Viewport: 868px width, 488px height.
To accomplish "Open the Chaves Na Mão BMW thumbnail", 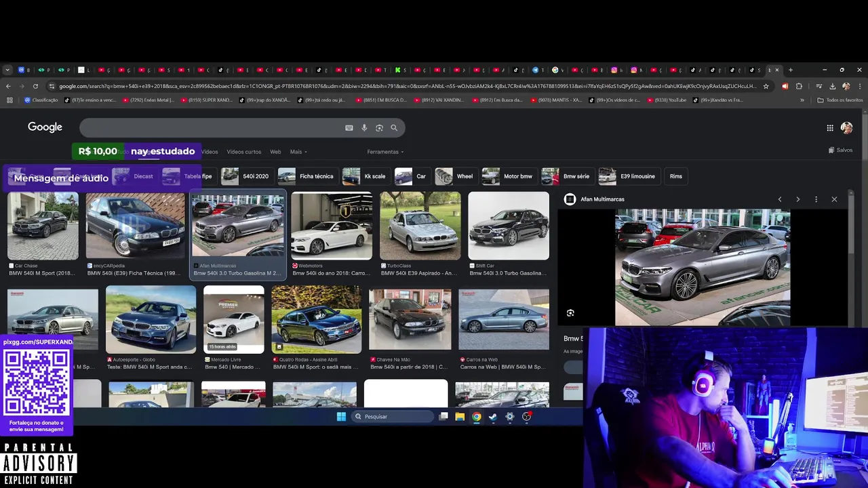I will (x=410, y=319).
